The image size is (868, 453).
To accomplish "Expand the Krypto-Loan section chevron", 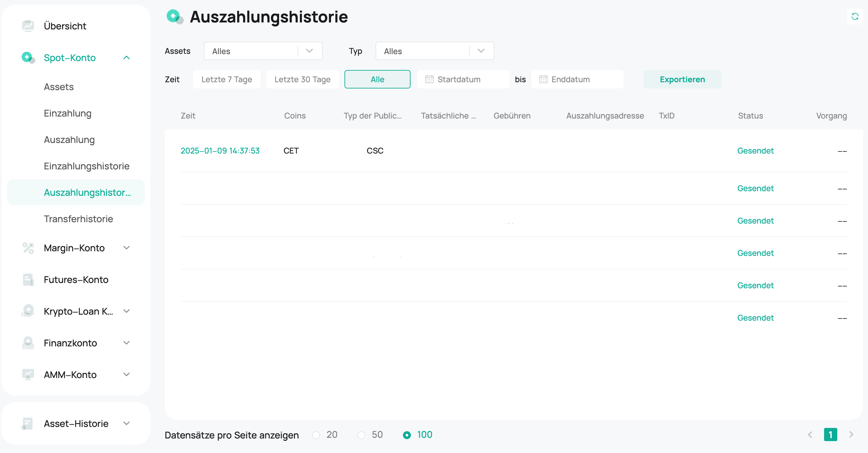I will [127, 311].
